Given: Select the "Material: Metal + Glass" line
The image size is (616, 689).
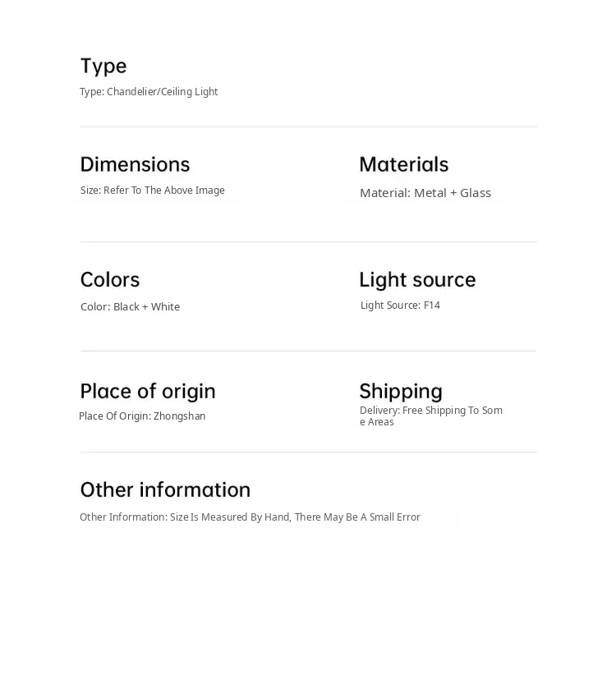Looking at the screenshot, I should tap(425, 193).
